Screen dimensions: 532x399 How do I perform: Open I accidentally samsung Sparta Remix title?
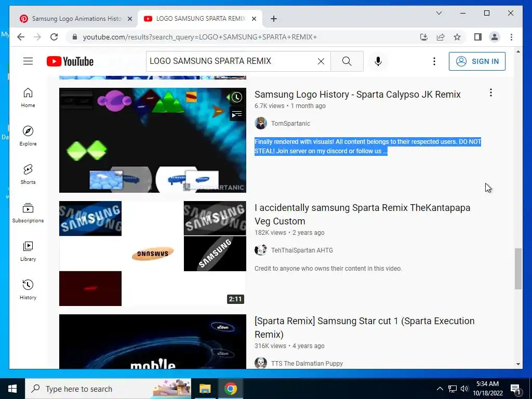click(x=362, y=215)
